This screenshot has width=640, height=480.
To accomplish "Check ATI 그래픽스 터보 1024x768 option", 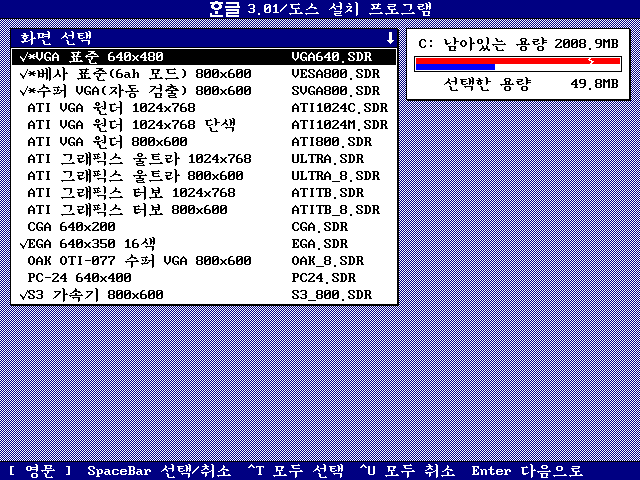I will [204, 193].
